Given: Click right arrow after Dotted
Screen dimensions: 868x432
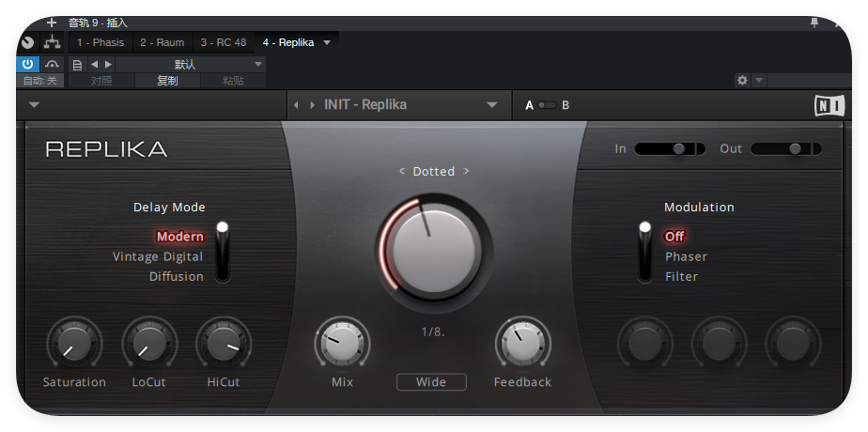Looking at the screenshot, I should pyautogui.click(x=466, y=172).
